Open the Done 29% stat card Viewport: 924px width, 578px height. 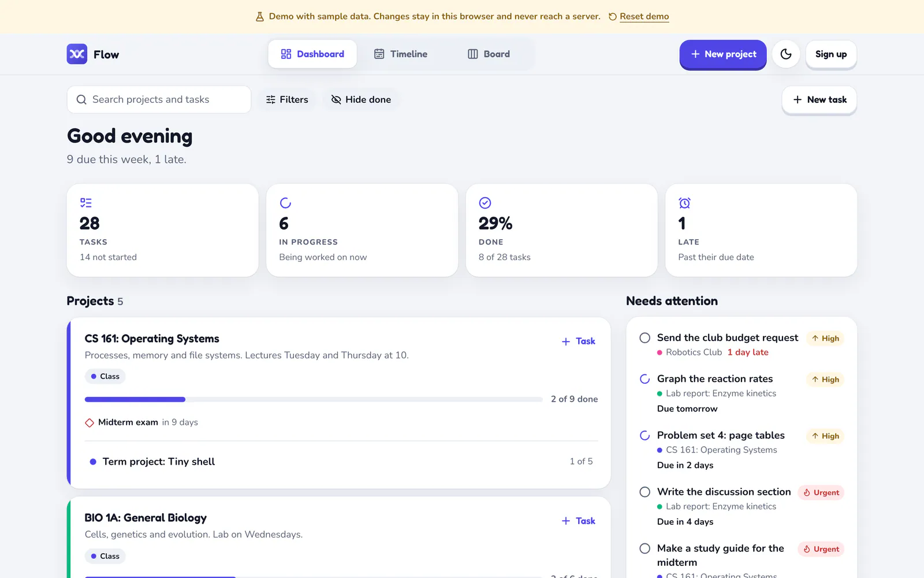pyautogui.click(x=561, y=230)
